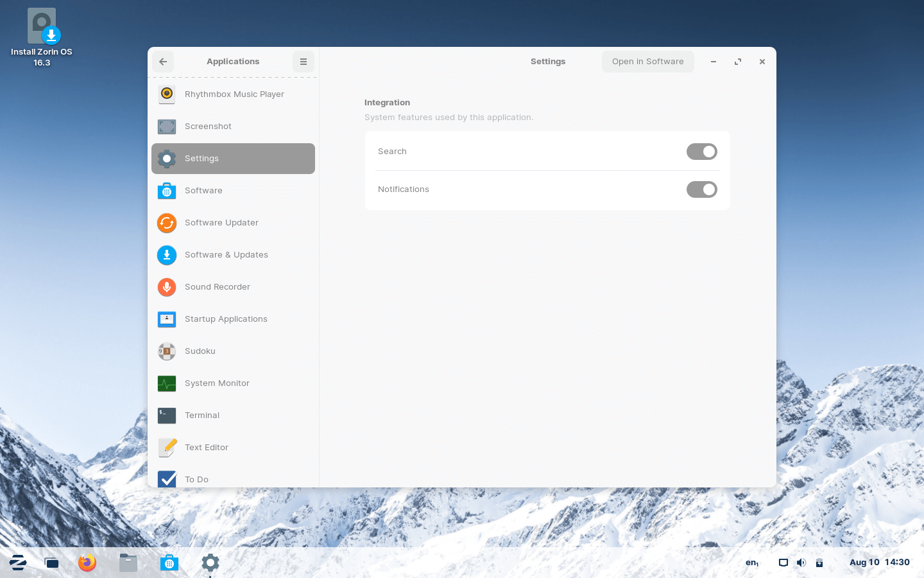Close the Settings window
Screen dimensions: 924x578
point(762,62)
